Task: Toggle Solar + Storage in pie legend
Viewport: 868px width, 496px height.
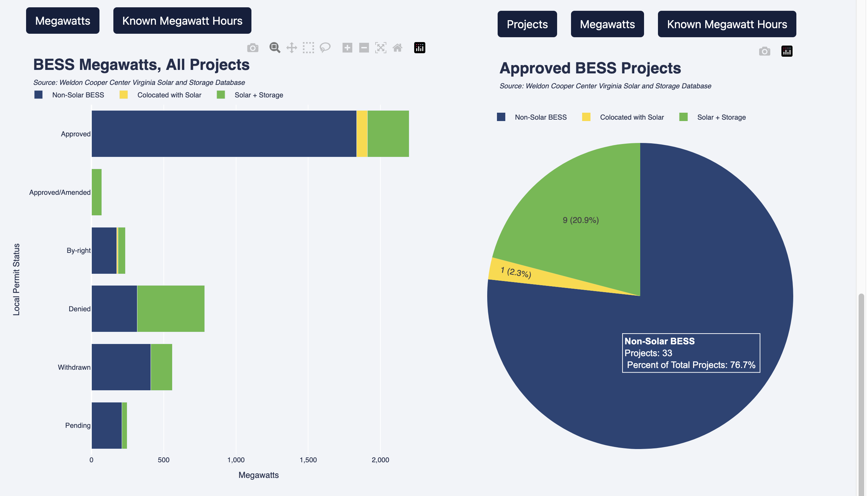Action: (721, 117)
